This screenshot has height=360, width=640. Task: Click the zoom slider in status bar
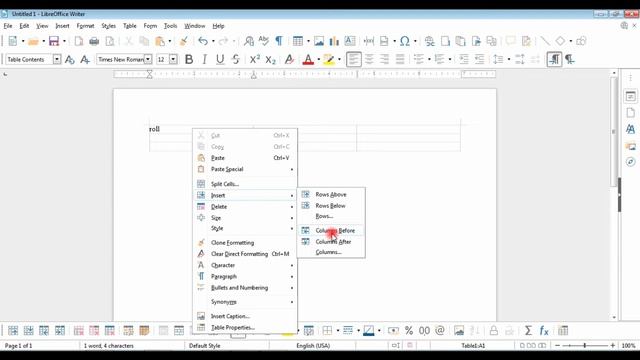(585, 345)
